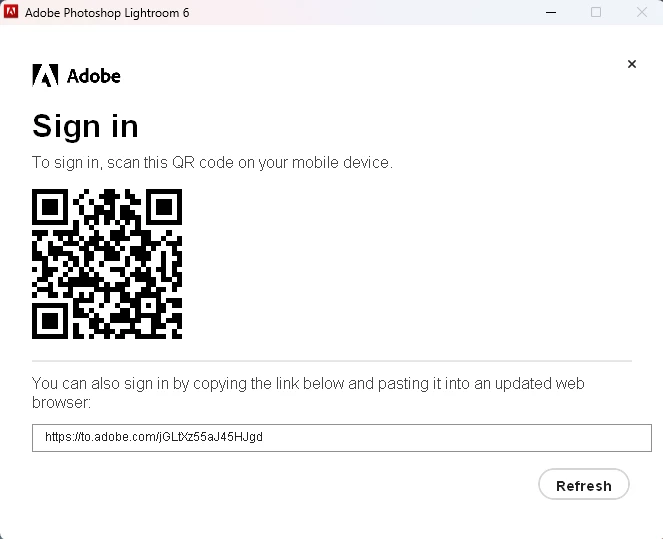Click the Adobe logo
The image size is (663, 539).
77,76
